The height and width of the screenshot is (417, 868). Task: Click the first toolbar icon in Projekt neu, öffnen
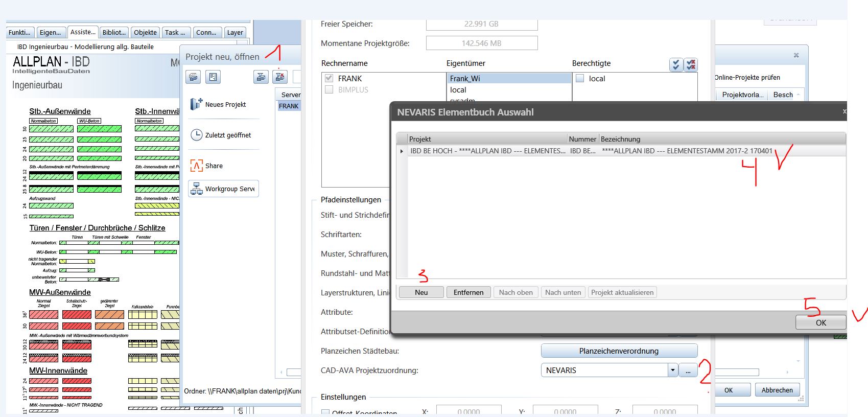pos(193,77)
